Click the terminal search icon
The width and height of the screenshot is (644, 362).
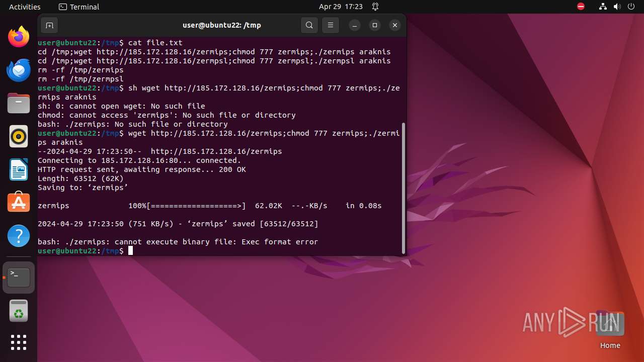click(x=309, y=25)
